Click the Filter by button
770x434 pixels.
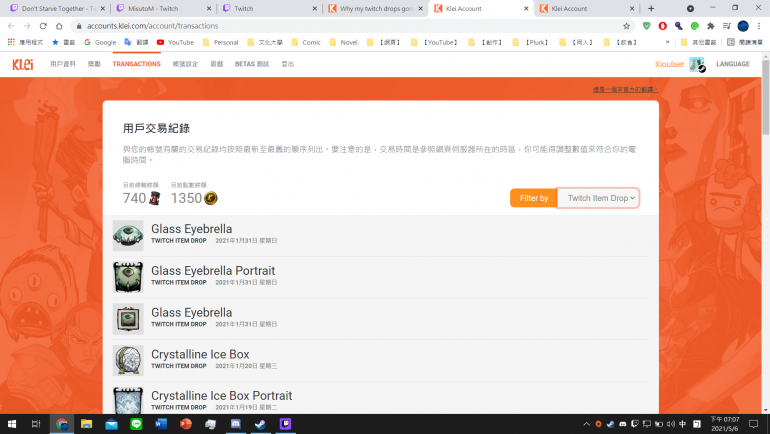click(x=534, y=198)
